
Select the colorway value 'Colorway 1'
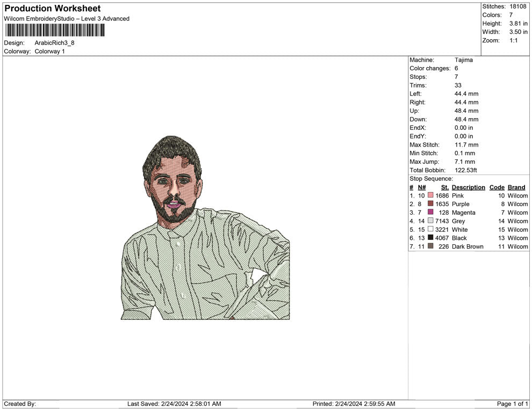(x=49, y=52)
